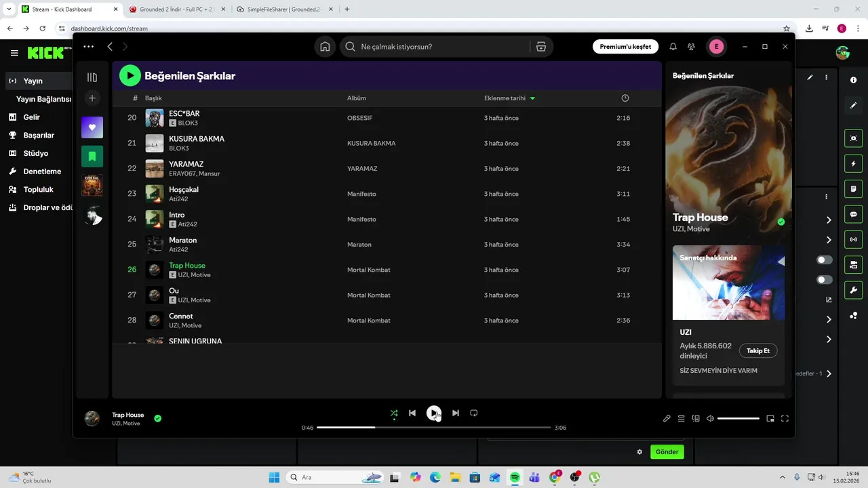Open the Spotify profile avatar 'E'

[x=716, y=47]
